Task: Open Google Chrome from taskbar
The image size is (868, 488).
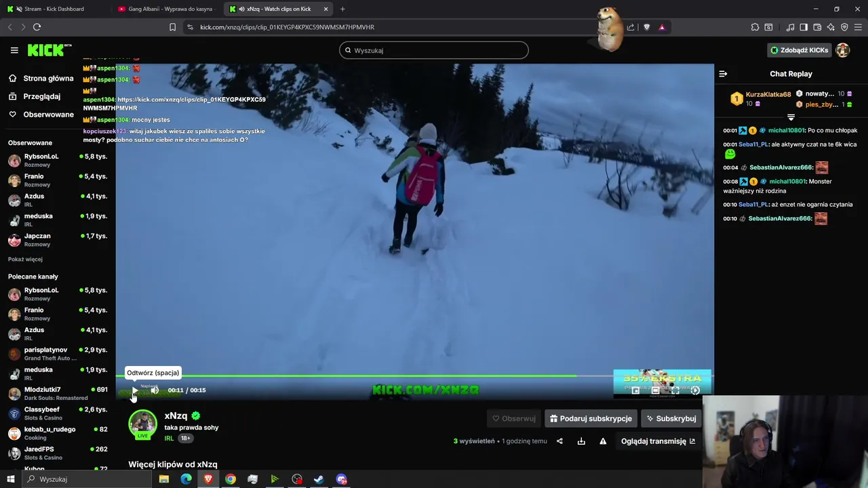Action: click(231, 479)
